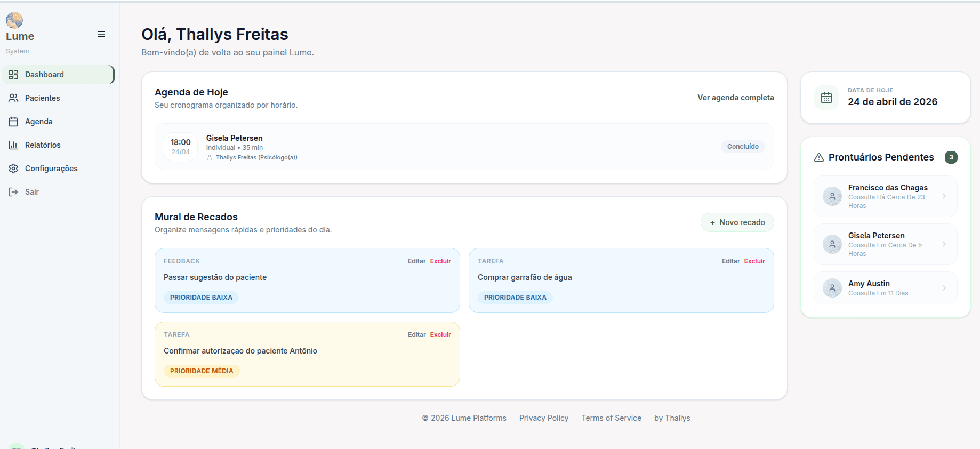Click Amy Austin name in pending list
Screen dimensions: 980x449
pyautogui.click(x=869, y=284)
